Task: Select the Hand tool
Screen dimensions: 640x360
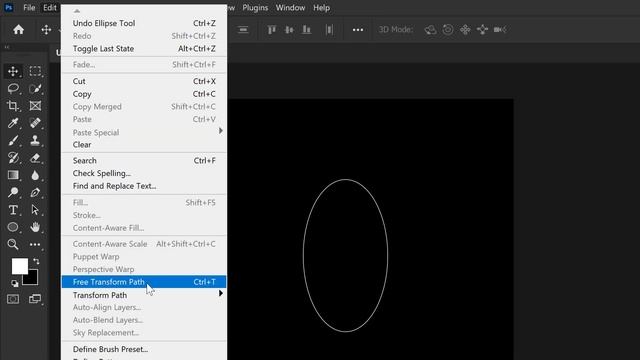Action: [35, 227]
